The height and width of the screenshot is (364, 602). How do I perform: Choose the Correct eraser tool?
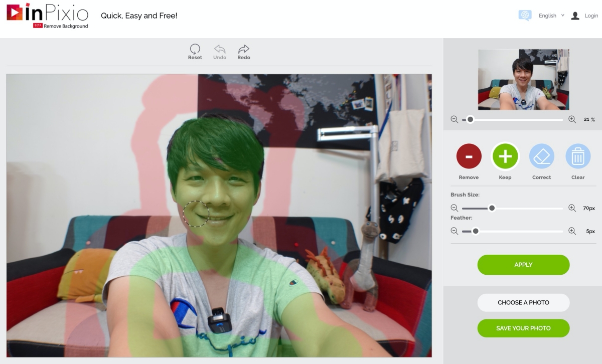click(541, 156)
